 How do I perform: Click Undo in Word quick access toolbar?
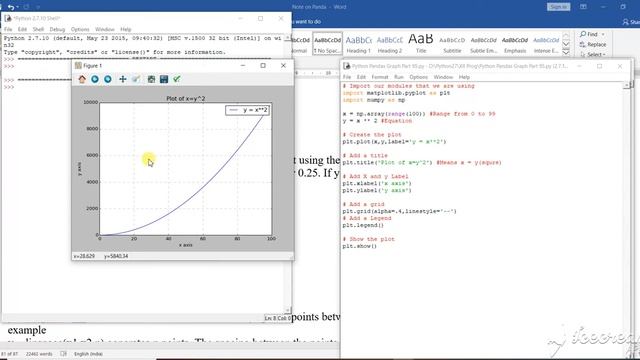tap(11, 7)
